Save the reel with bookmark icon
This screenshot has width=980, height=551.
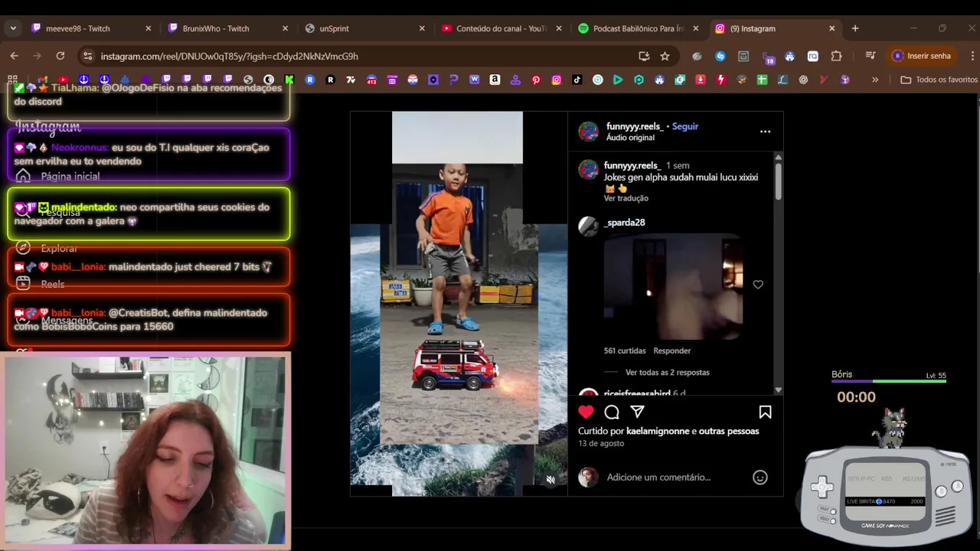(x=765, y=412)
